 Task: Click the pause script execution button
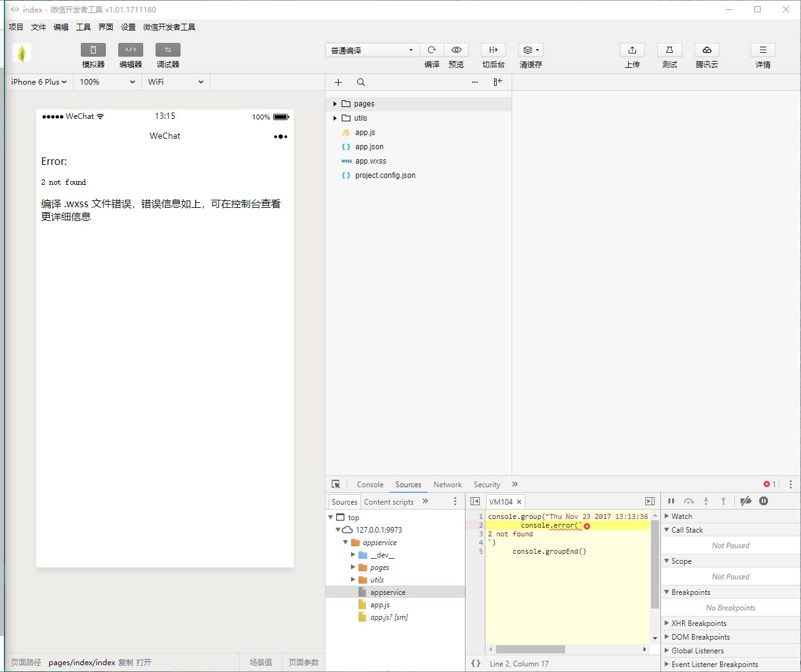point(671,501)
